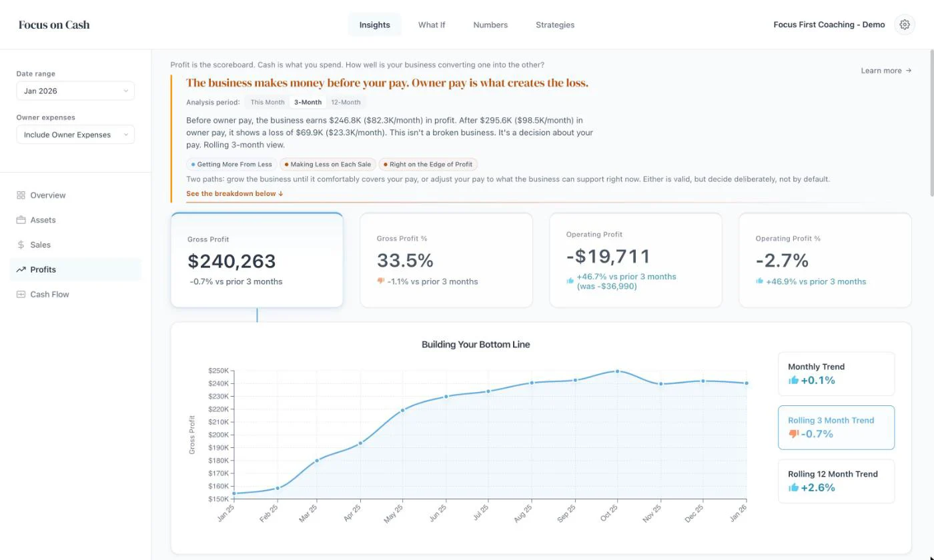Click the Getting More From Less tag
The image size is (934, 560).
point(231,164)
